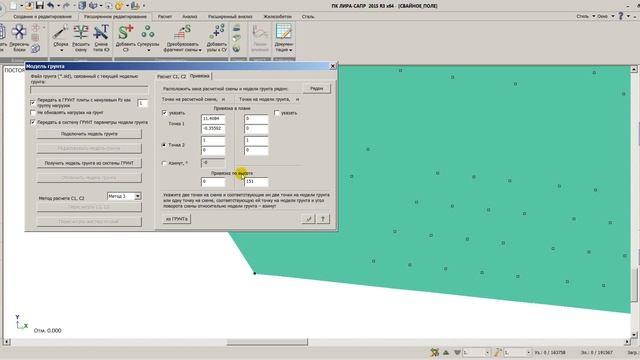Viewport: 640px width, 360px height.
Task: Click the soil file path field
Action: (89, 90)
